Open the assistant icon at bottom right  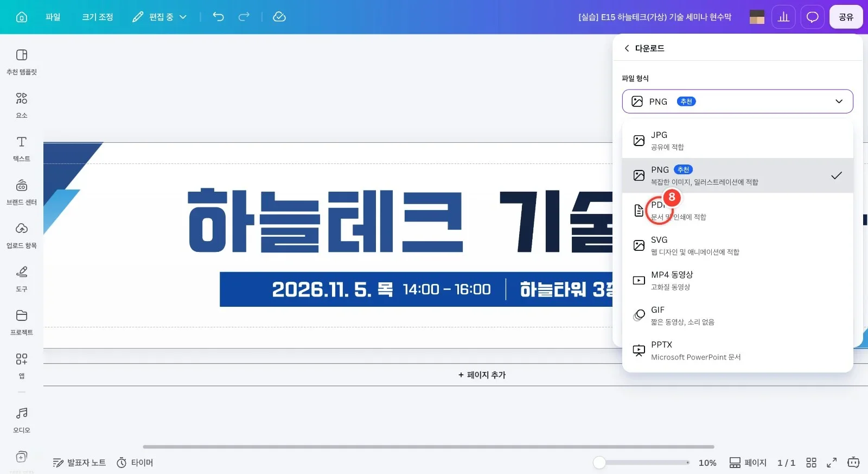click(853, 463)
